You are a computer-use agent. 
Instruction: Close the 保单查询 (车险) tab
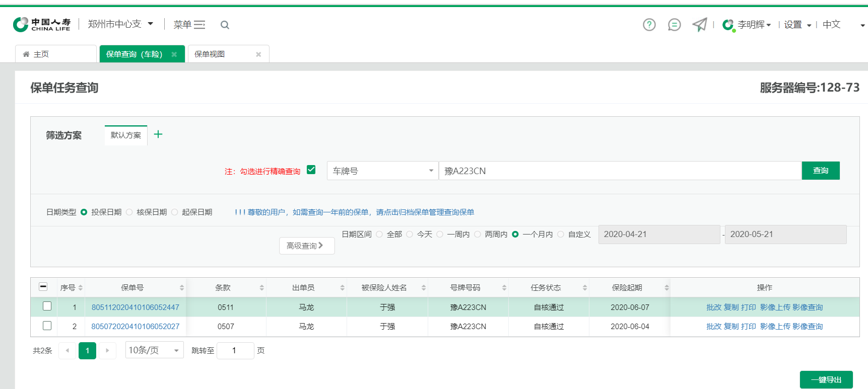click(x=174, y=54)
